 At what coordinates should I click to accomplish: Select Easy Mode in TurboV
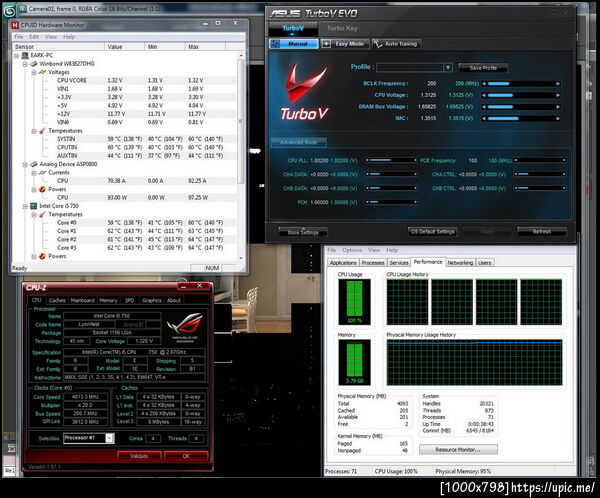(346, 44)
